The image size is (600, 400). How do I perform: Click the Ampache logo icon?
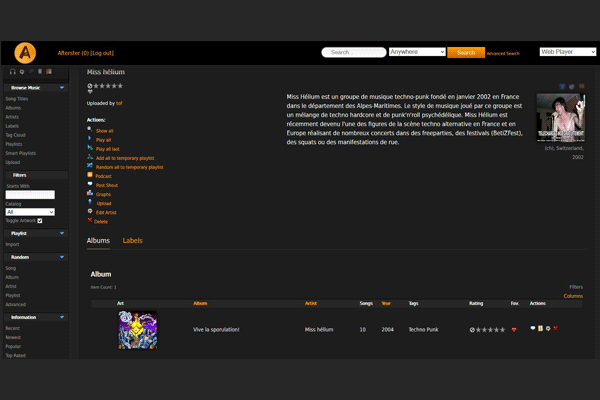[x=25, y=53]
